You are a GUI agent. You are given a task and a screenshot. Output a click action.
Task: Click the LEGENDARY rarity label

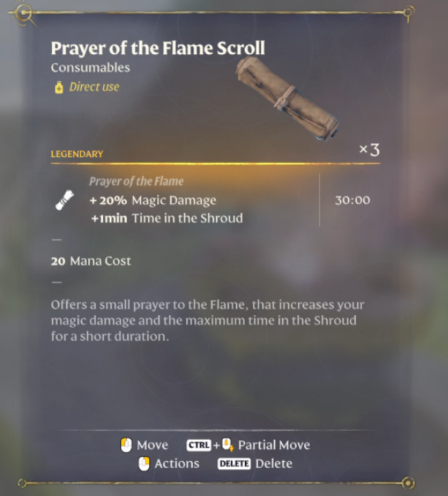77,154
